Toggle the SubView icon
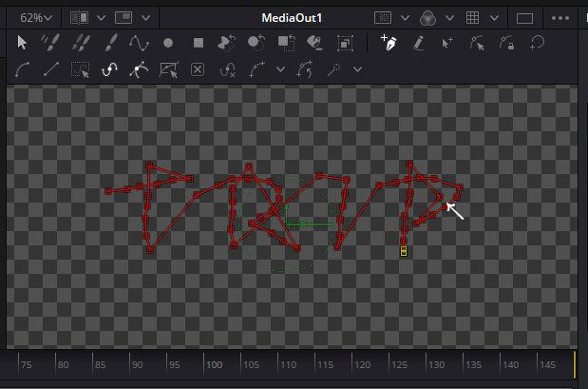 (123, 18)
